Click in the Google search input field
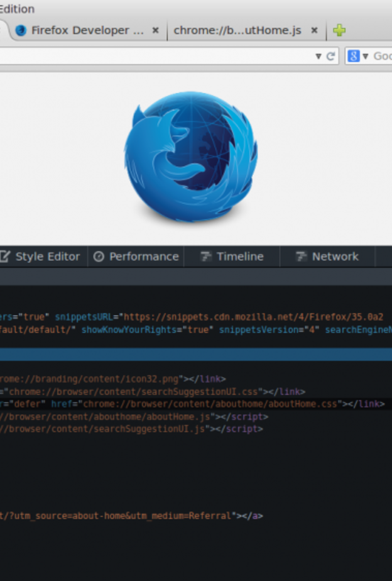 pyautogui.click(x=382, y=56)
